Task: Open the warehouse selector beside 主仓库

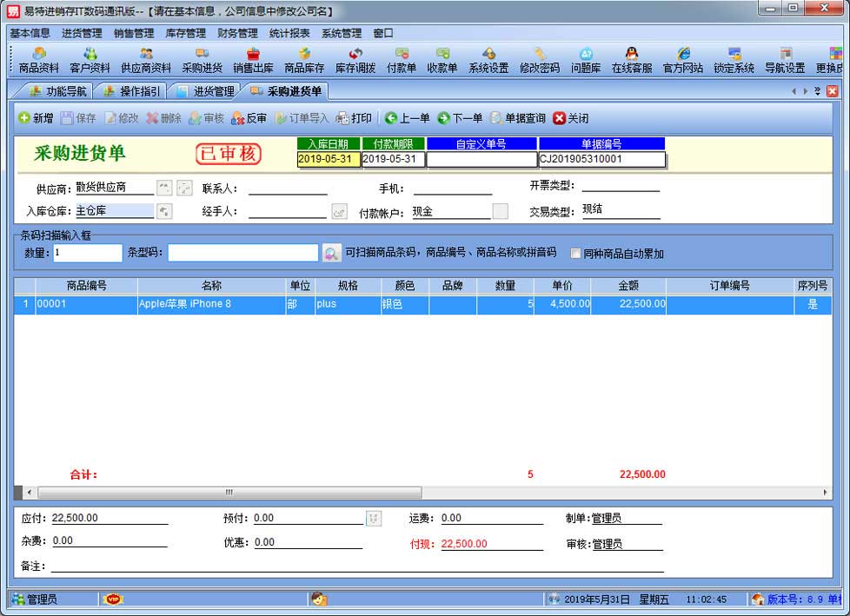Action: 164,211
